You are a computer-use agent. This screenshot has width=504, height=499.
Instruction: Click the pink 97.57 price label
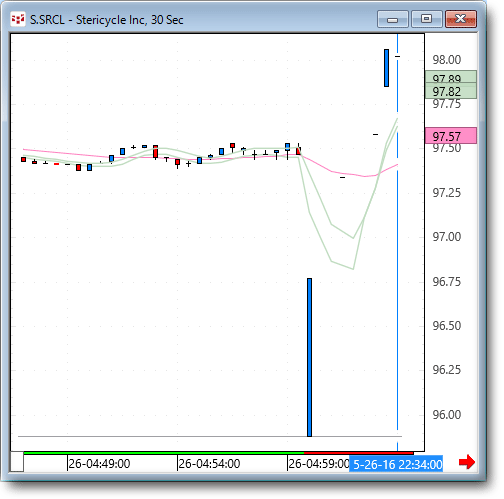[x=451, y=136]
